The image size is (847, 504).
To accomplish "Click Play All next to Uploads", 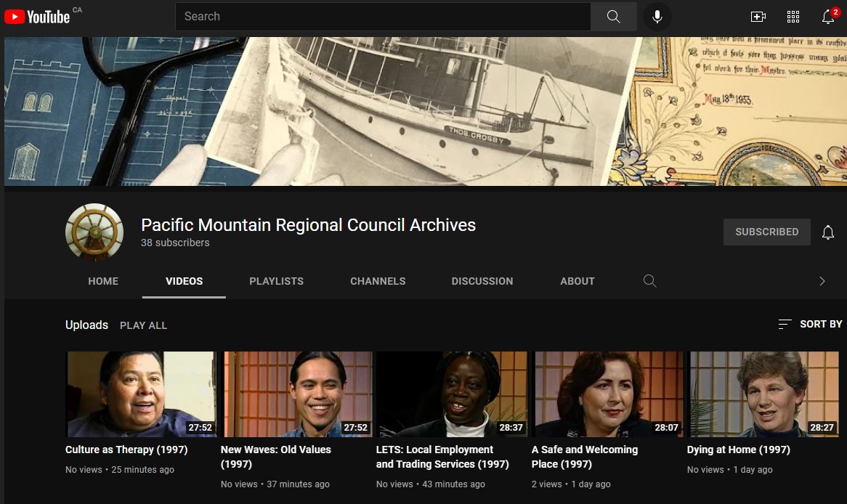I will point(143,325).
